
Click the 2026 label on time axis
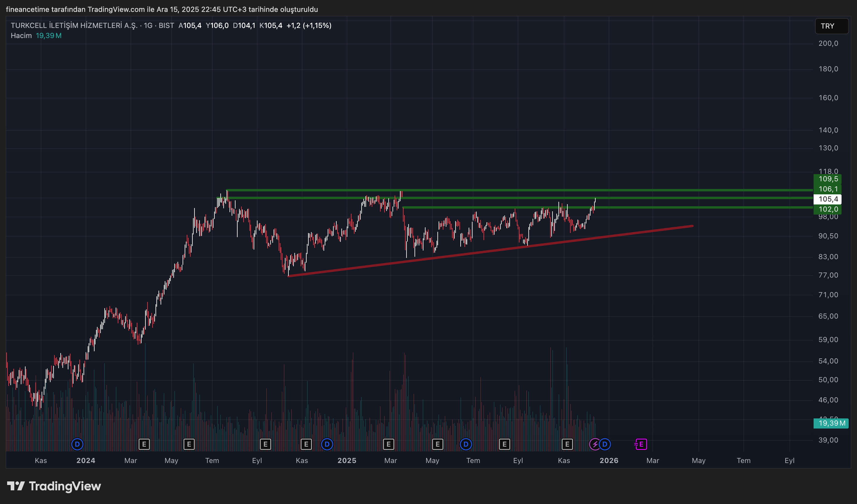[609, 461]
